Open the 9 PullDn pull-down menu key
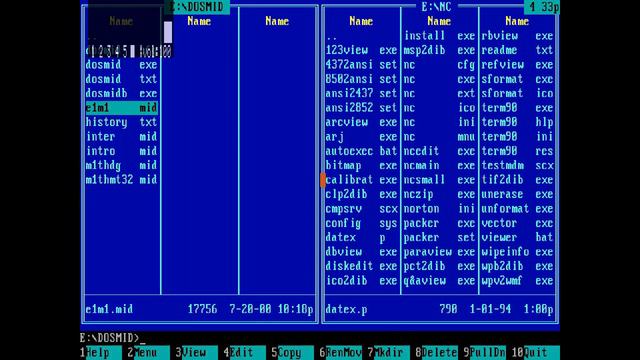Viewport: 640px width, 360px height. click(x=484, y=352)
